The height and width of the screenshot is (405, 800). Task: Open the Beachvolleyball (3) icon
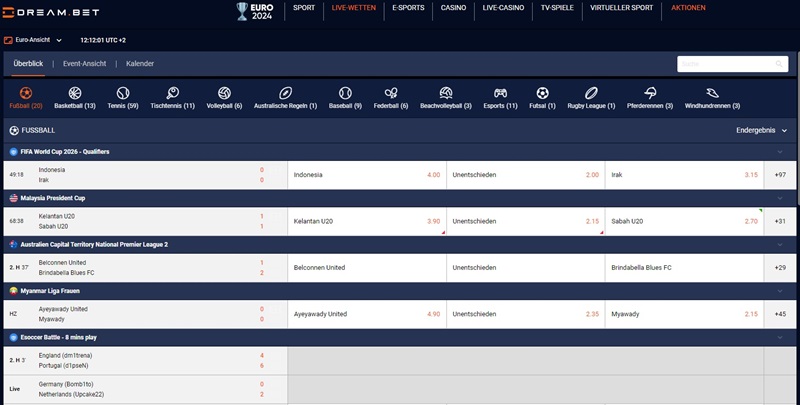coord(446,93)
